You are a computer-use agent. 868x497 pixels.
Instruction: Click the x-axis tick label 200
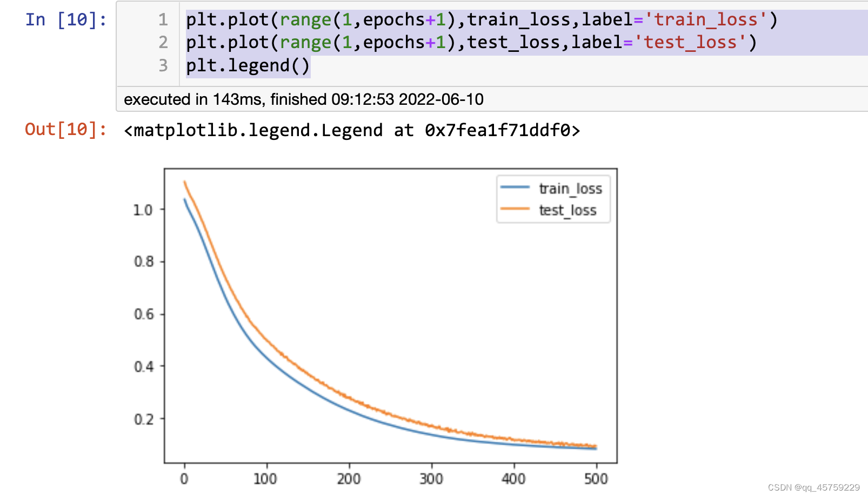click(x=349, y=479)
